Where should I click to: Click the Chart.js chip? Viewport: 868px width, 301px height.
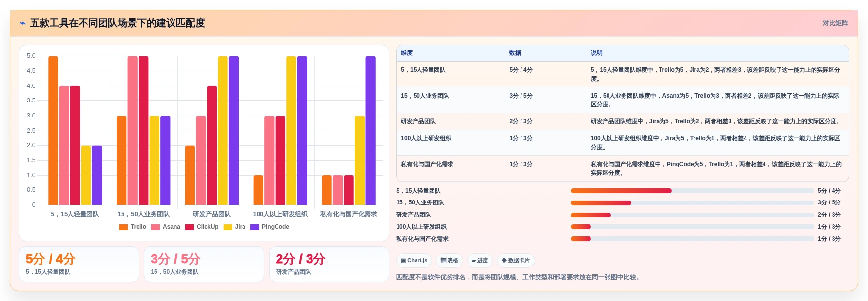click(x=414, y=261)
